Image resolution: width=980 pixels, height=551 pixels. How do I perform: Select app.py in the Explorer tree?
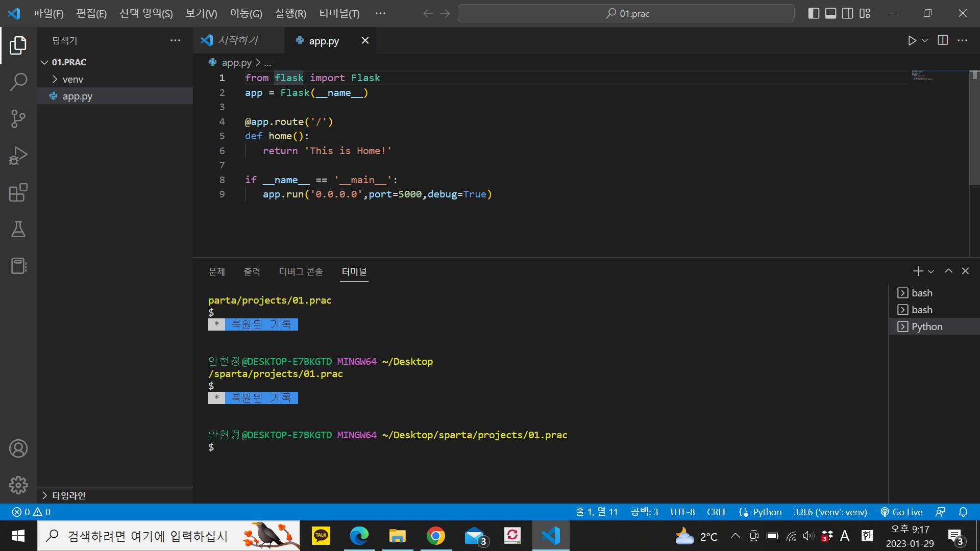[115, 96]
